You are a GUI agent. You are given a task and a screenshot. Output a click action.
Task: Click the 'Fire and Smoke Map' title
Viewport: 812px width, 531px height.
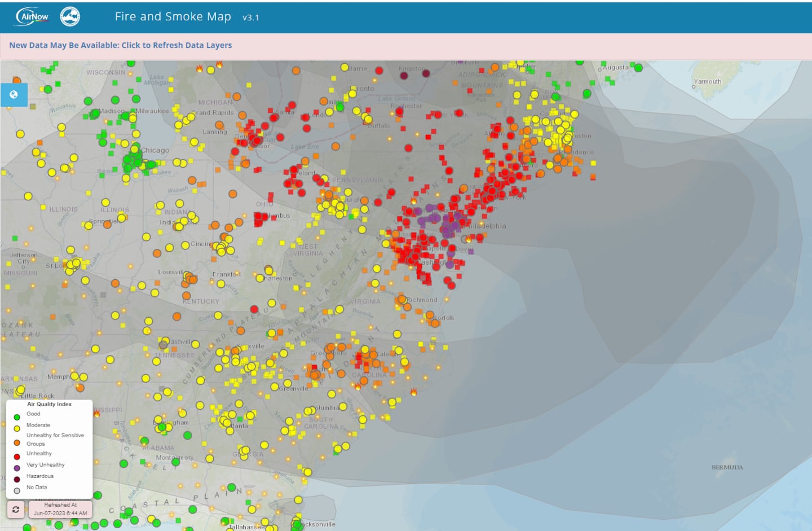tap(173, 17)
